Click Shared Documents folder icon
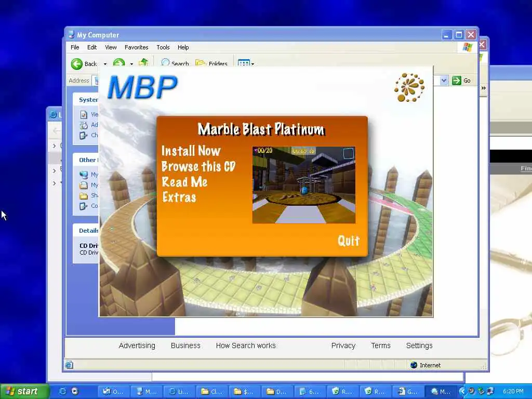This screenshot has height=399, width=532. (84, 196)
